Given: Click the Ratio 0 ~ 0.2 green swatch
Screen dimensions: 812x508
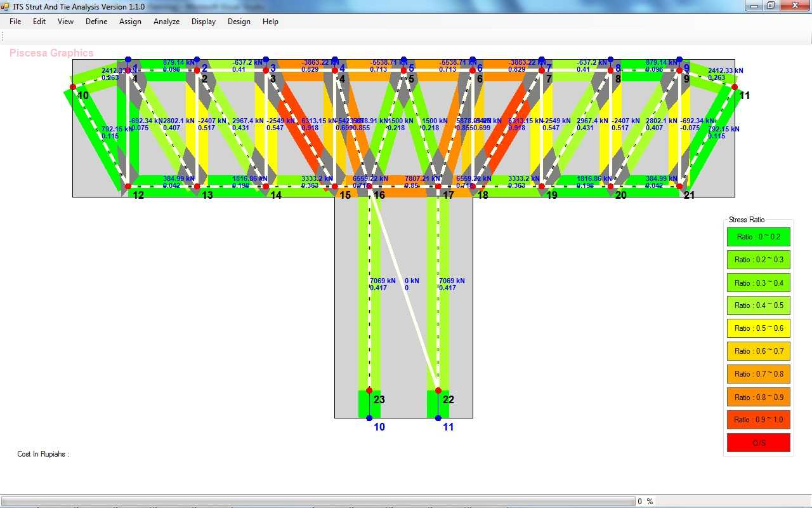Looking at the screenshot, I should (759, 237).
